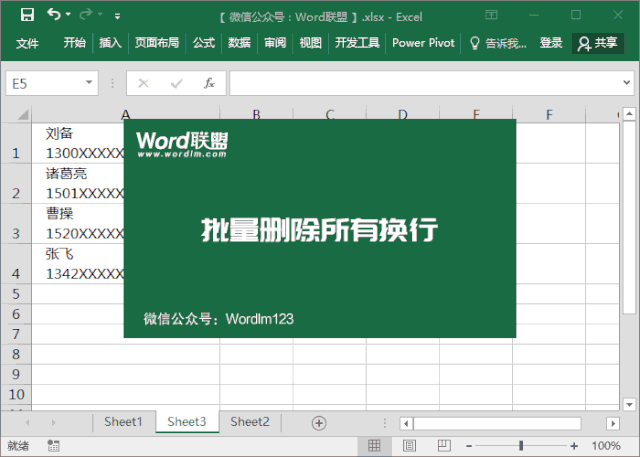The height and width of the screenshot is (457, 640).
Task: Click the Ribbon Display Options icon
Action: 491,15
